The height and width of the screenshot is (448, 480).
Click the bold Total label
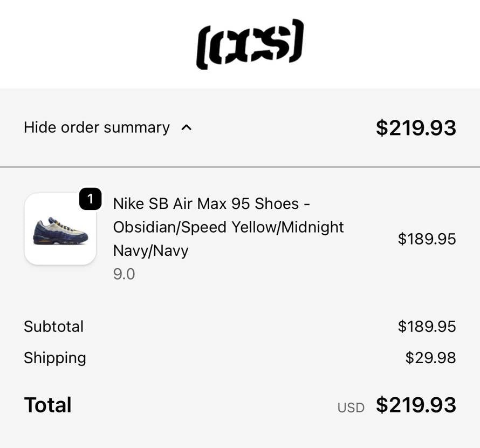[x=47, y=405]
